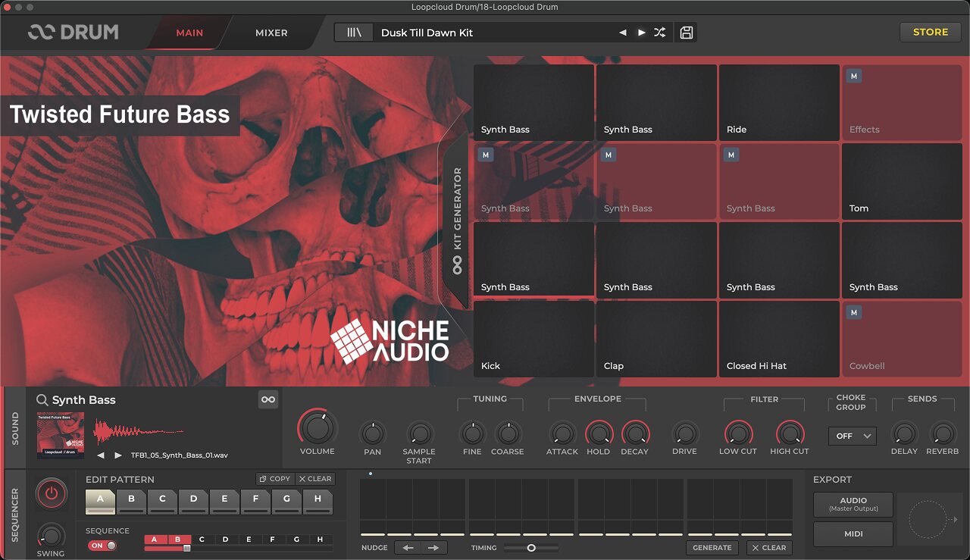Open the kit browser library icon

point(354,33)
